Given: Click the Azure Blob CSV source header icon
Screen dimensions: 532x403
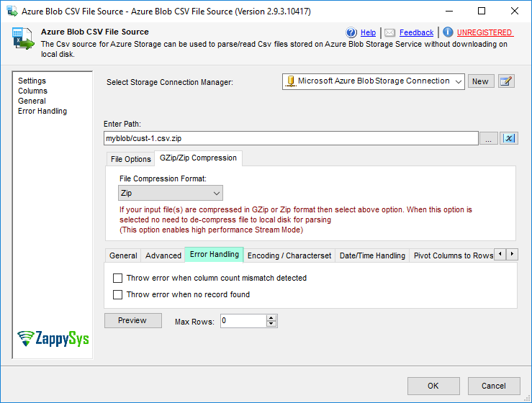Looking at the screenshot, I should 23,38.
